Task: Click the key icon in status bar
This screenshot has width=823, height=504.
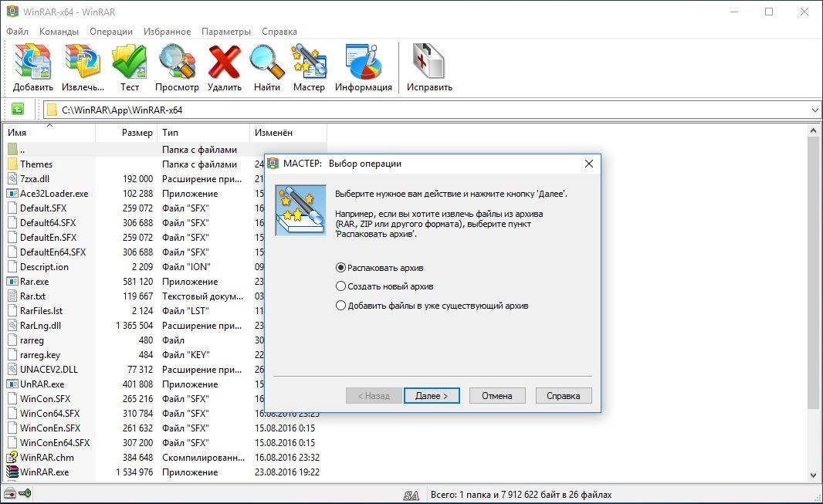Action: coord(25,493)
